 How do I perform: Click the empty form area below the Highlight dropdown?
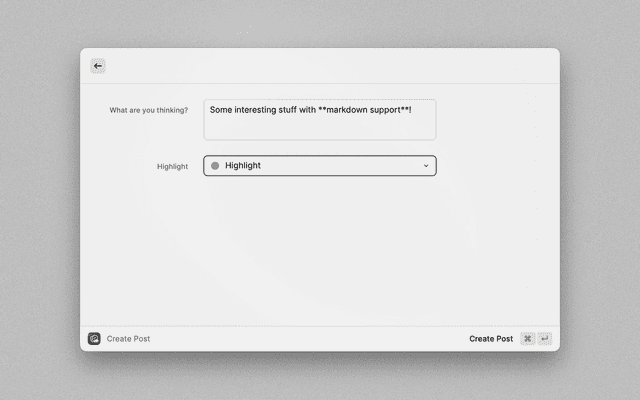click(319, 250)
